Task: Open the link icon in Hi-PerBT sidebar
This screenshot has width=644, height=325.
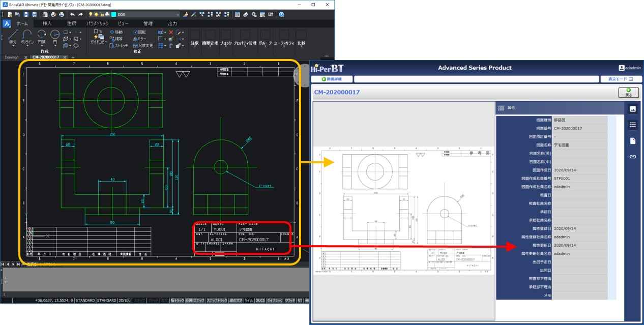Action: [x=633, y=157]
